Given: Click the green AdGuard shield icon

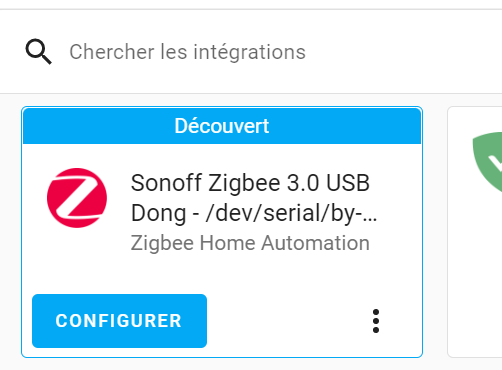Looking at the screenshot, I should click(487, 162).
